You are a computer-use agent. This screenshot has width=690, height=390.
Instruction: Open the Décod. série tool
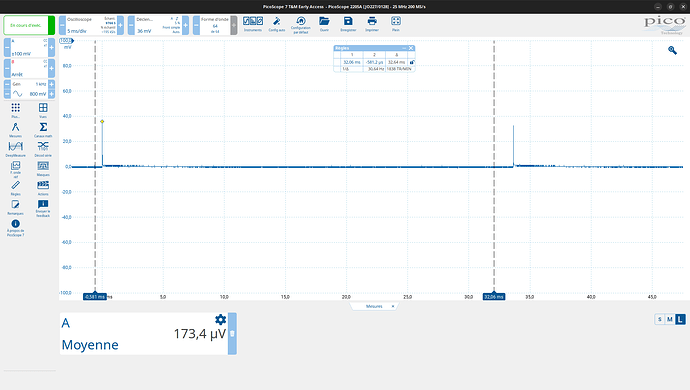click(43, 149)
